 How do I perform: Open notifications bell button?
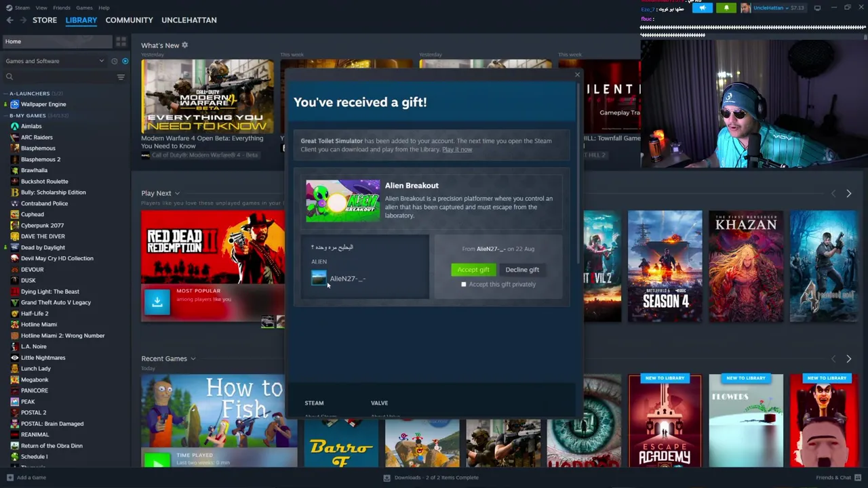click(726, 8)
